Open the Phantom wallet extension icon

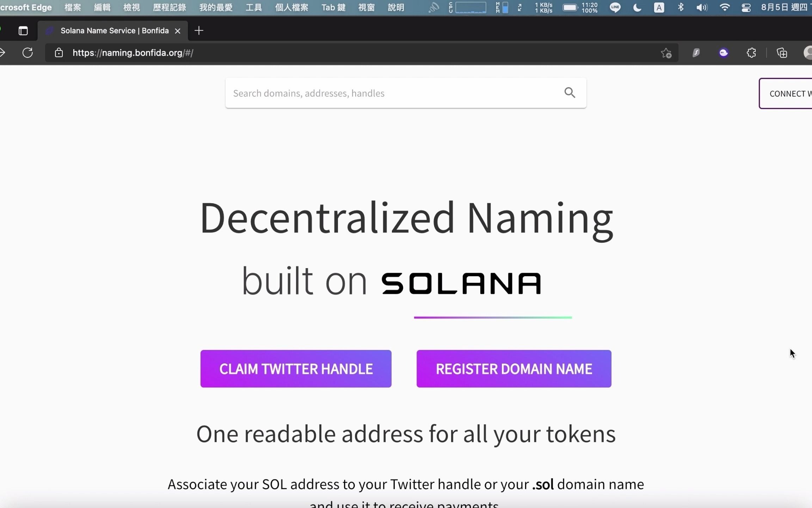tap(723, 53)
